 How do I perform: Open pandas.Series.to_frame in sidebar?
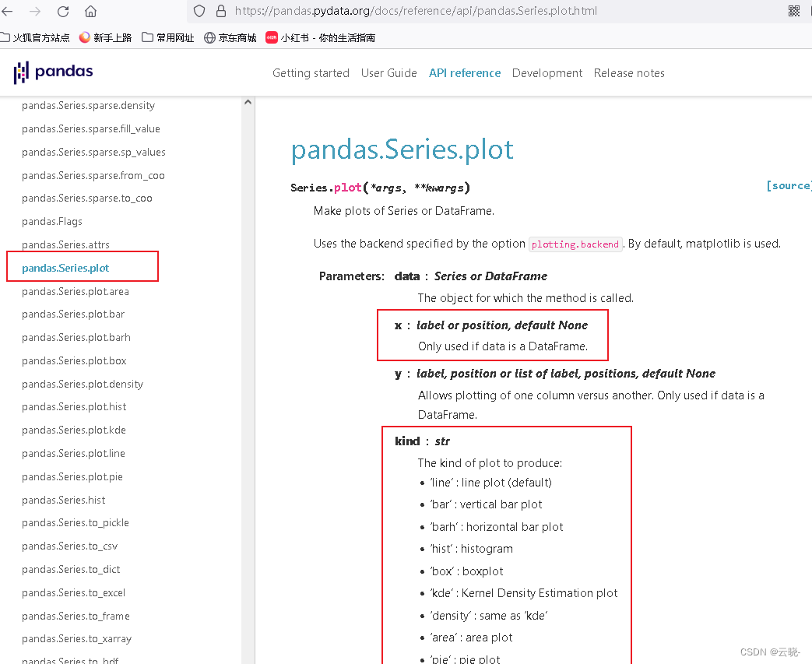(x=76, y=617)
